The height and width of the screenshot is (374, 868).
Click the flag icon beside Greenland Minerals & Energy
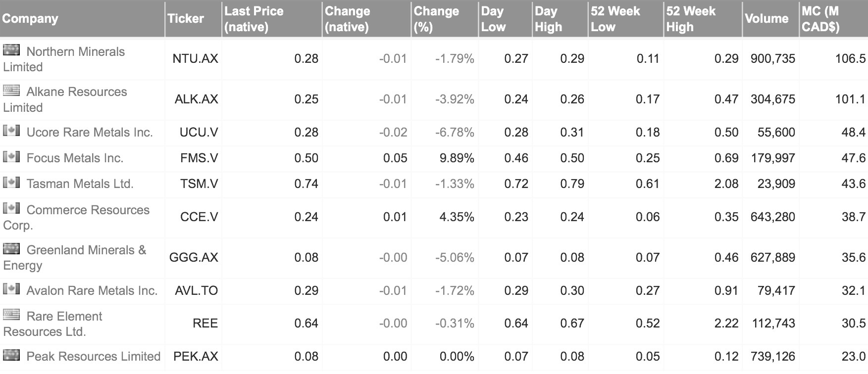(11, 248)
